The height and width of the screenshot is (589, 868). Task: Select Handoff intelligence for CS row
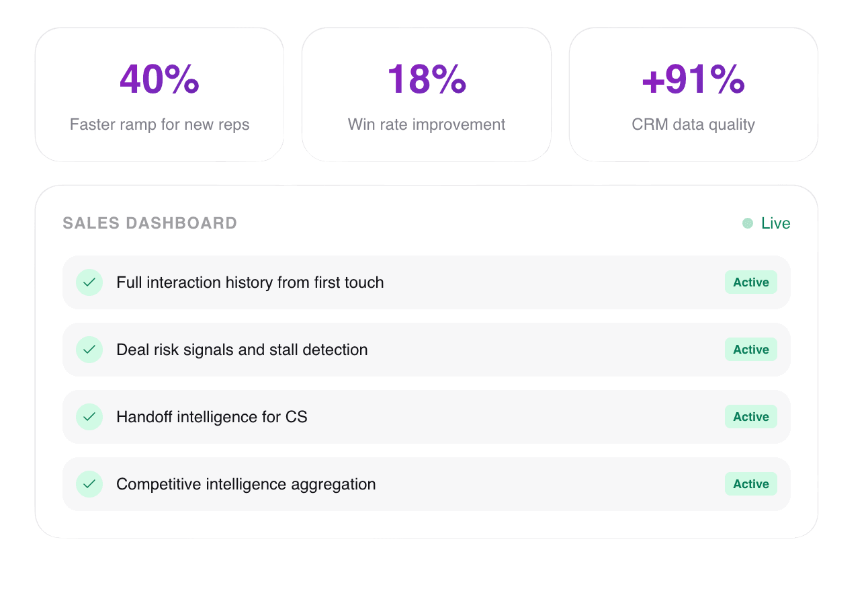point(427,417)
